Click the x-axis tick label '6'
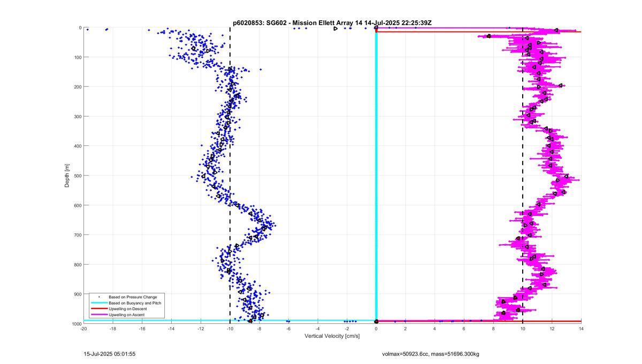 click(x=464, y=329)
